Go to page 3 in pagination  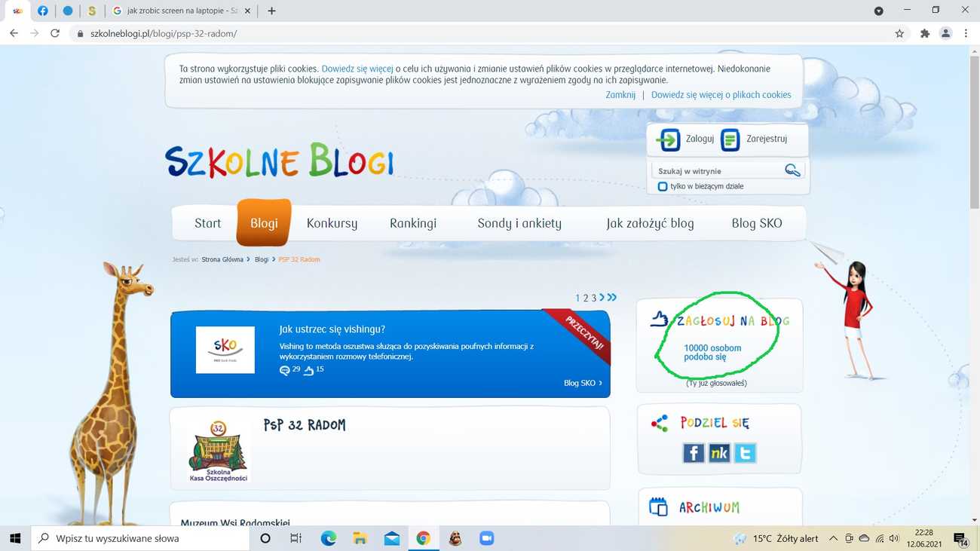point(594,298)
